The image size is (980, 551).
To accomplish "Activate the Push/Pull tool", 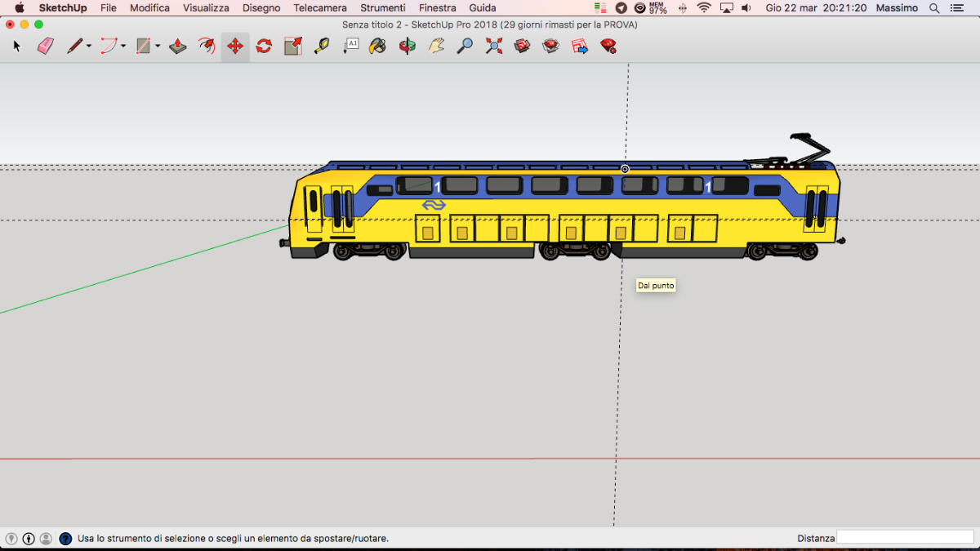I will (x=178, y=47).
